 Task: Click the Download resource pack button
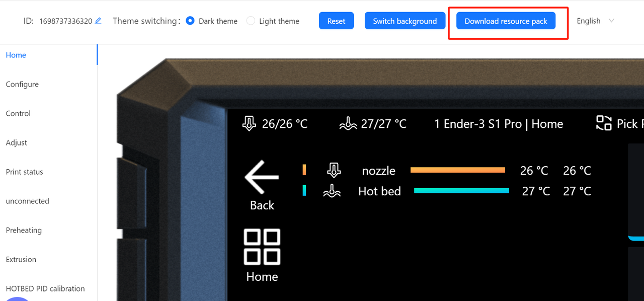click(506, 21)
